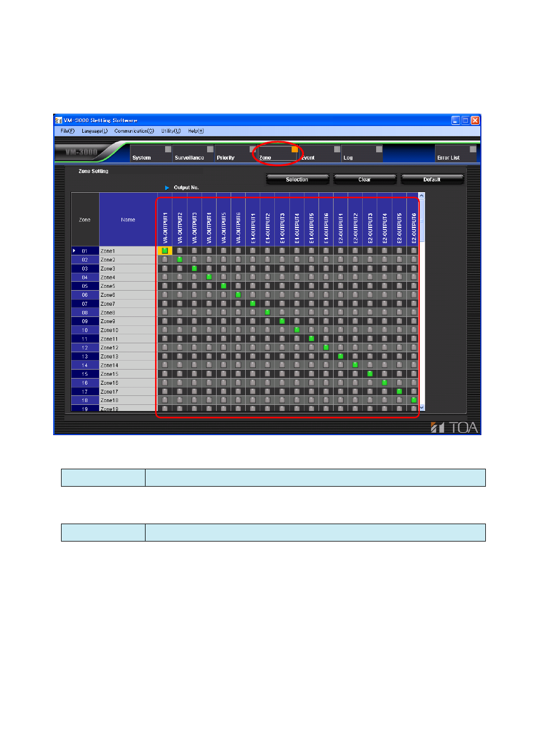Toggle Zone13 E2-OUTPUT1 checkbox
Screen dimensions: 534x756
pos(340,356)
